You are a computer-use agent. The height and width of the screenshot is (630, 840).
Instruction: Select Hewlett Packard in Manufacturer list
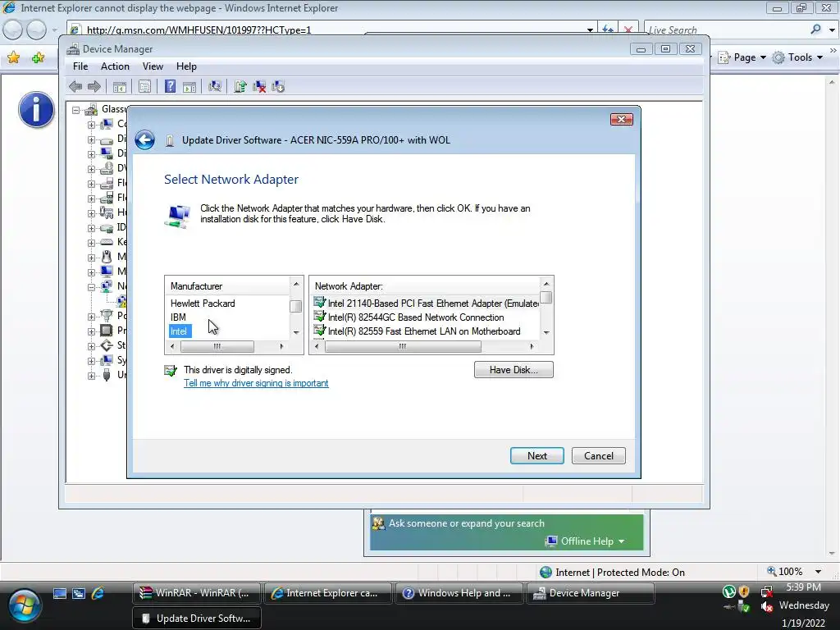coord(203,304)
